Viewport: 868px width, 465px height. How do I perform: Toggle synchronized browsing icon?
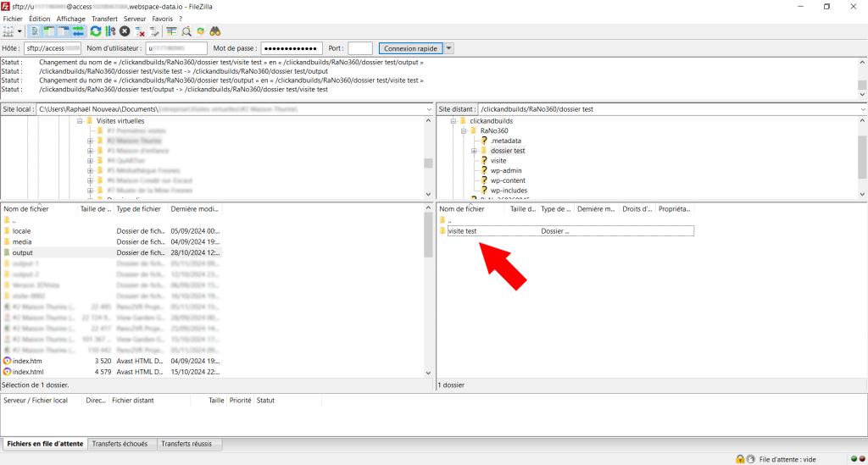coord(201,31)
